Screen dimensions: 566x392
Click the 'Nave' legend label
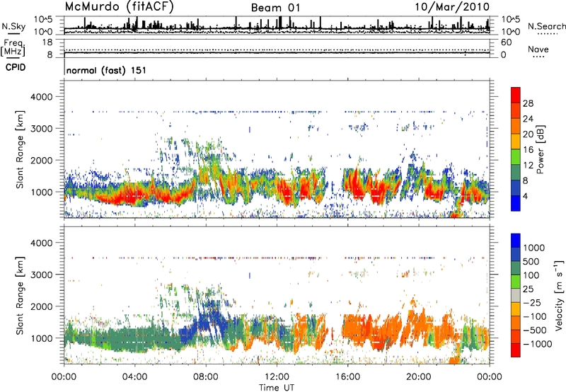538,49
